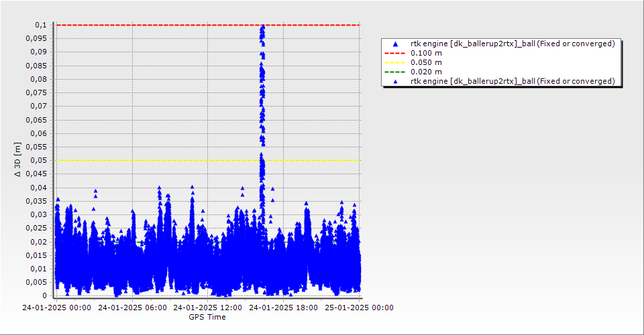The width and height of the screenshot is (644, 335).
Task: Click y-axis tick label "0,04"
Action: click(39, 188)
